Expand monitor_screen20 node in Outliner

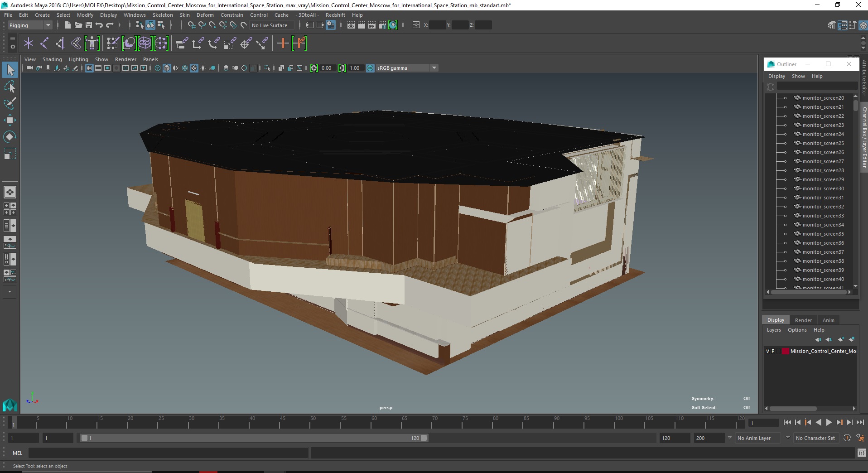[785, 98]
